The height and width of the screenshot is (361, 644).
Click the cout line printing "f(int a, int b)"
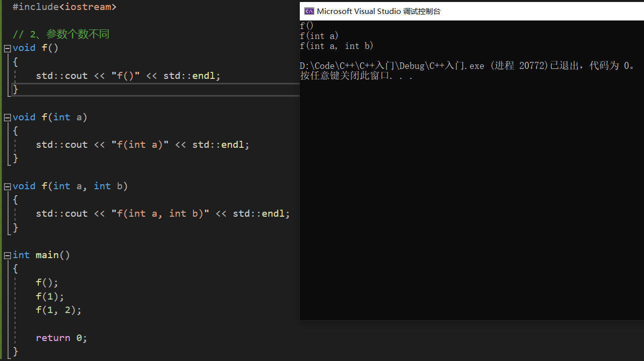tap(163, 214)
